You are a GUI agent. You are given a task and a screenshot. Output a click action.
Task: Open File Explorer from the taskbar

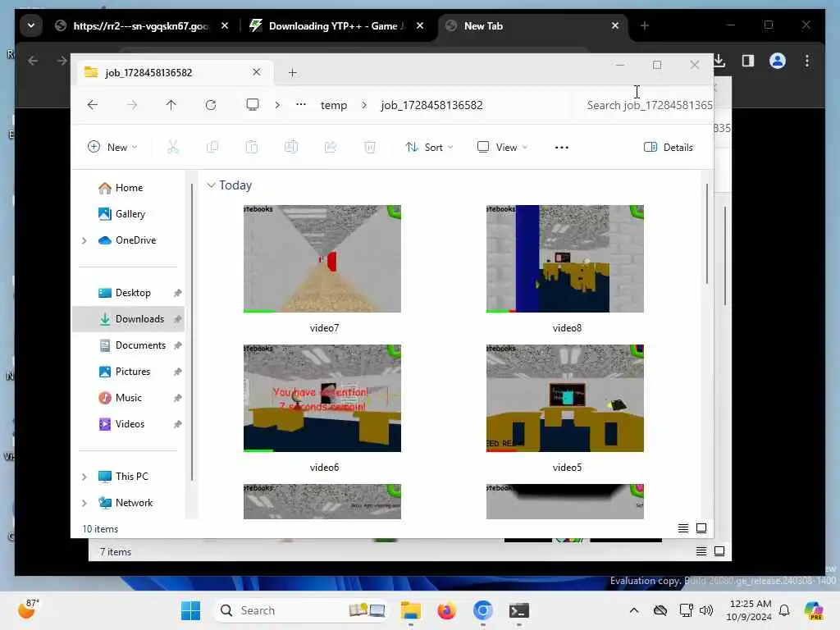(411, 610)
